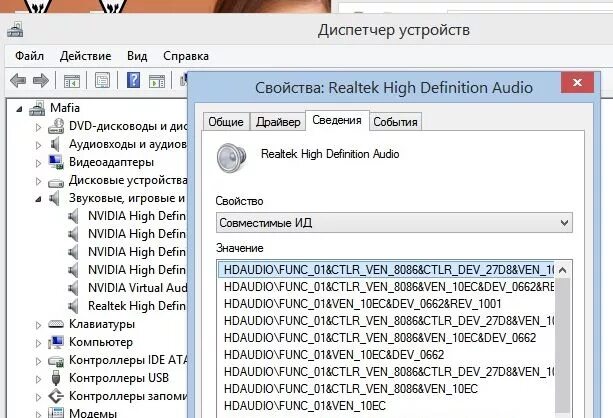Select the Сведения tab
Screen dimensions: 613x418
[337, 120]
